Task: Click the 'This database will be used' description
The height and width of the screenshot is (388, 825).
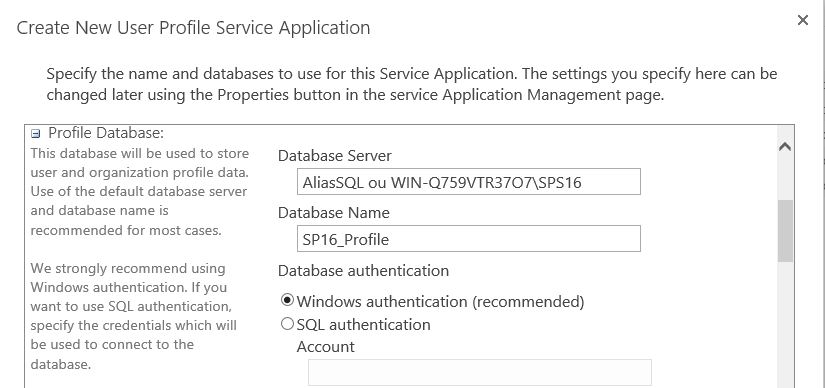Action: (x=139, y=192)
